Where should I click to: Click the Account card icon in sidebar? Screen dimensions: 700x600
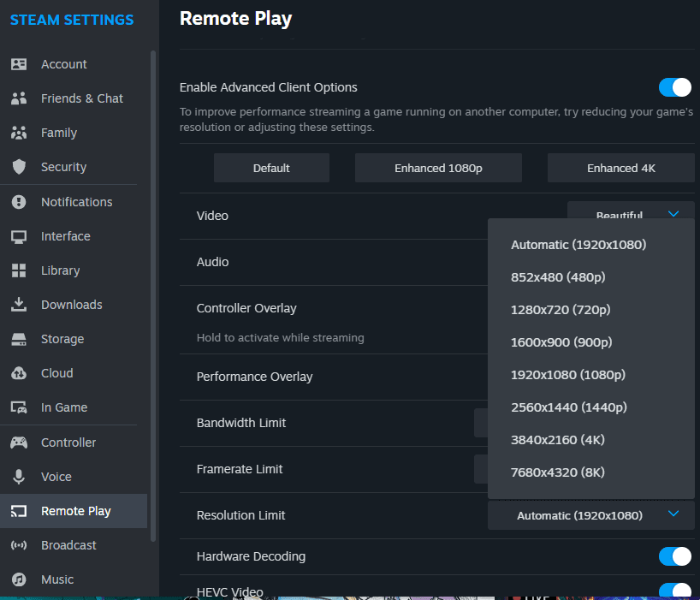[x=19, y=64]
